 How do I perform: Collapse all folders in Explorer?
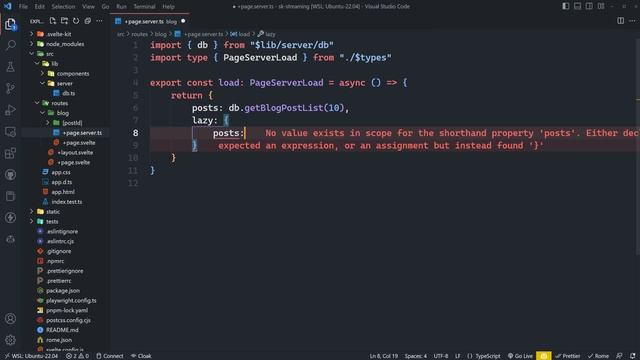coord(87,21)
